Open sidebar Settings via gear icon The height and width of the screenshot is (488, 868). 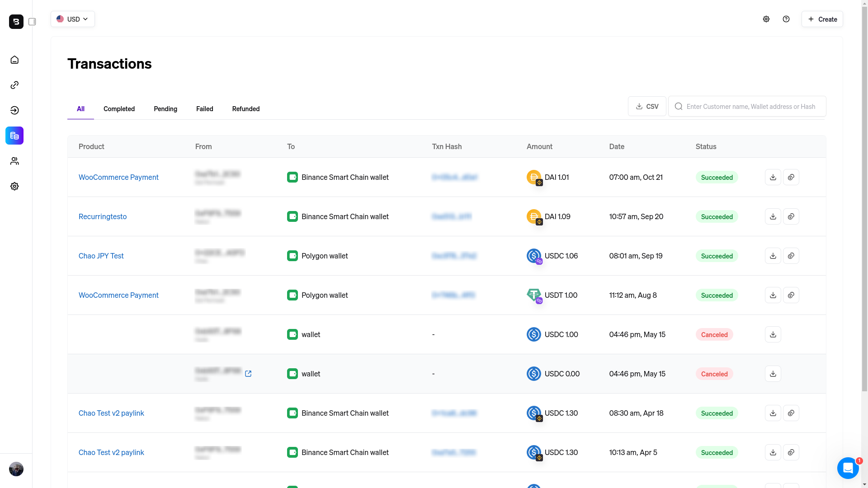point(14,186)
